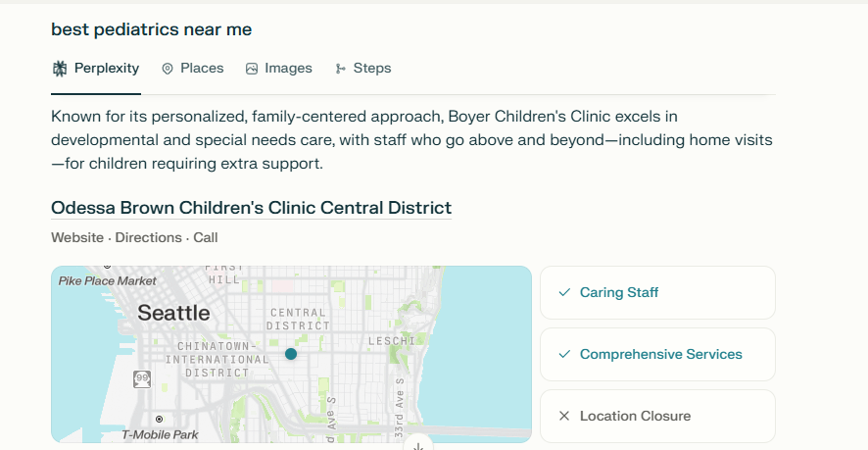Open the clinic Website link
868x450 pixels.
(77, 238)
